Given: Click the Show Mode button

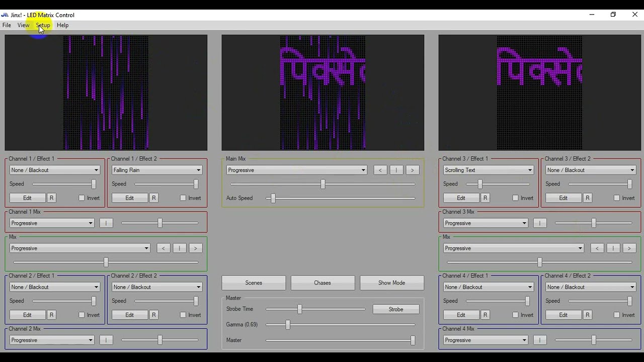Looking at the screenshot, I should coord(392,283).
